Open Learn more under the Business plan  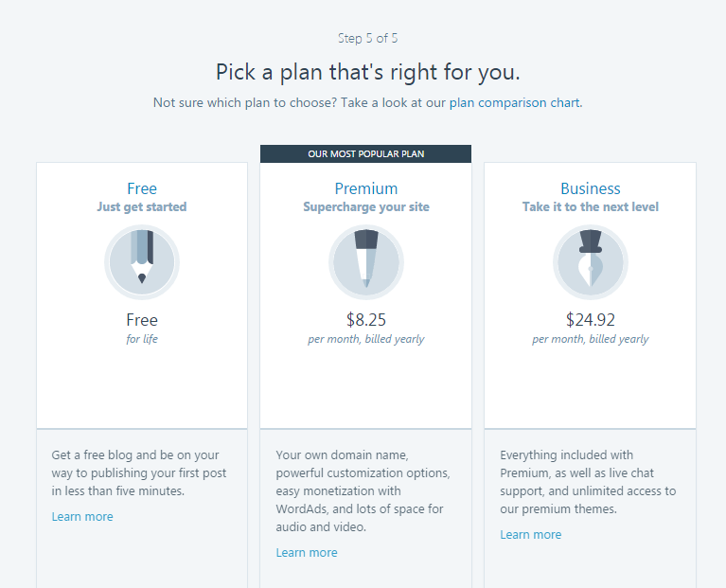pyautogui.click(x=531, y=534)
